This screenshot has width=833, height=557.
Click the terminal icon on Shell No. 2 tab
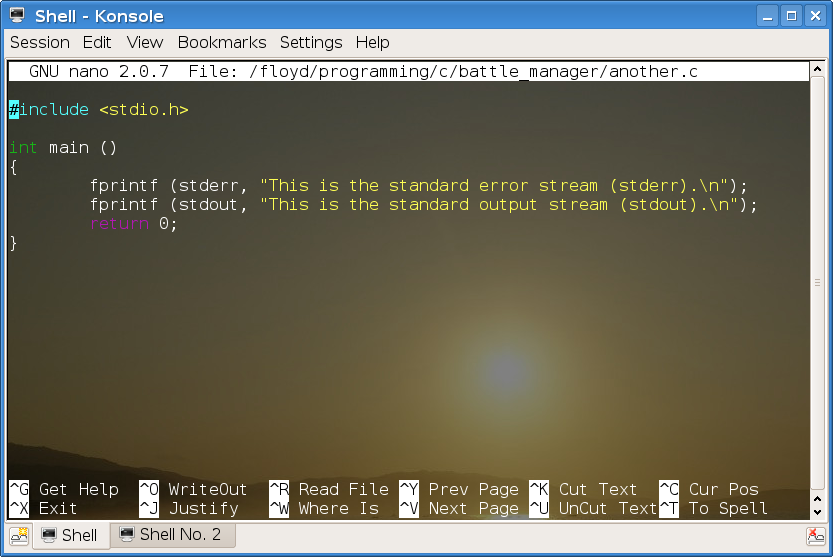[x=127, y=534]
